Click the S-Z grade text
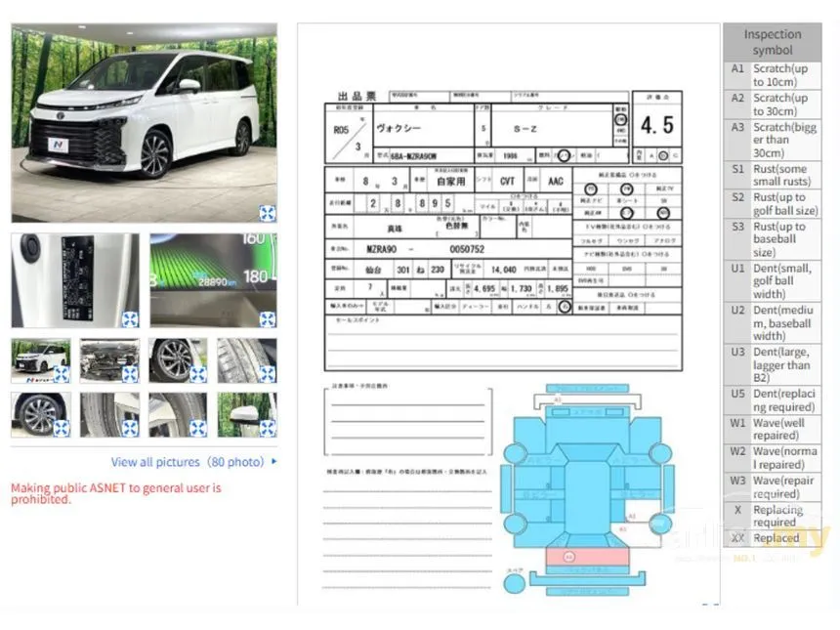The width and height of the screenshot is (840, 630). coord(525,129)
